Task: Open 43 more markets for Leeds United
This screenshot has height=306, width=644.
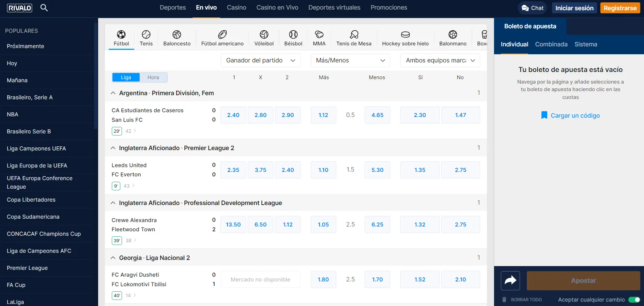Action: [x=129, y=186]
